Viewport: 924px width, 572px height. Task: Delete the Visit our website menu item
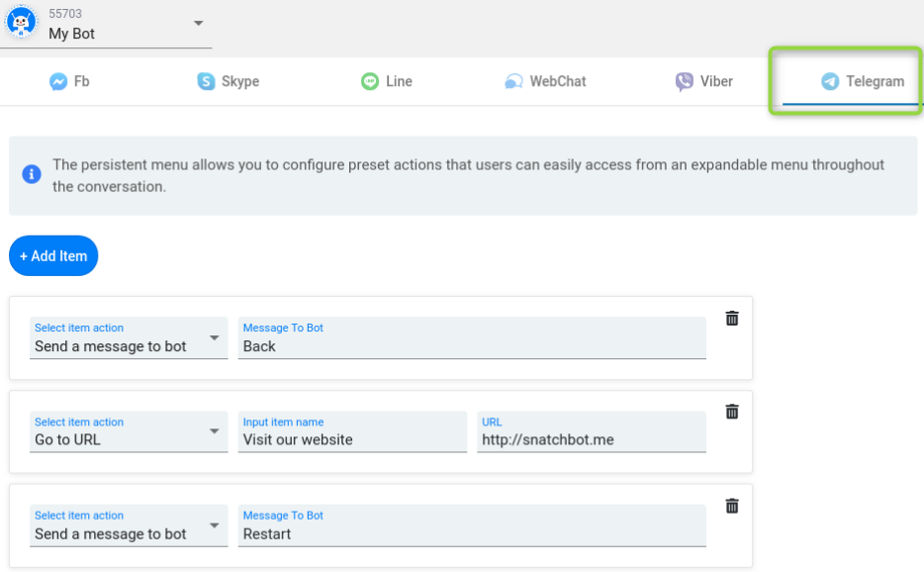coord(732,412)
